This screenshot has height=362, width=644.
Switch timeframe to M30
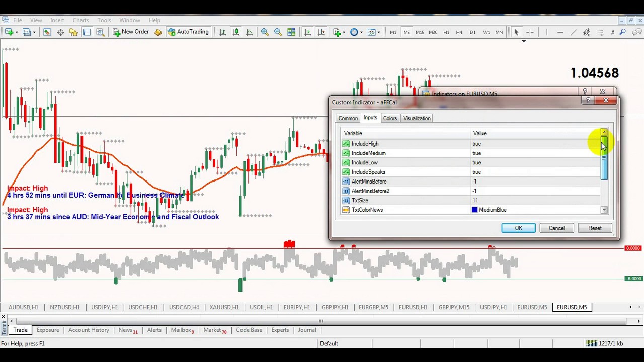pos(433,32)
